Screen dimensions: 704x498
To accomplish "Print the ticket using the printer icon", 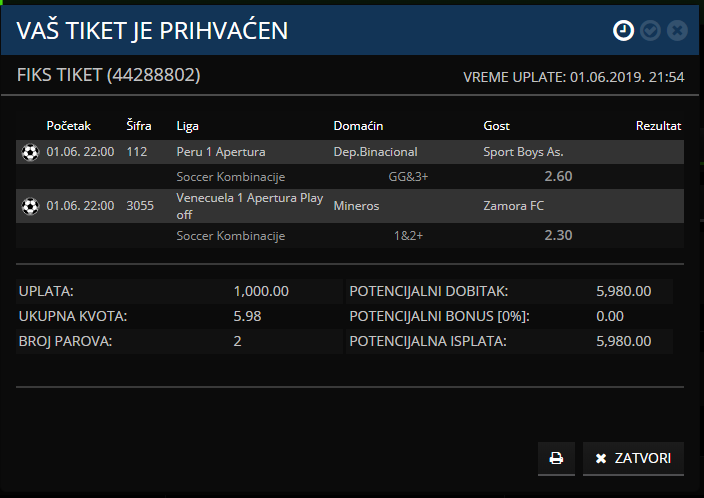I will 556,459.
